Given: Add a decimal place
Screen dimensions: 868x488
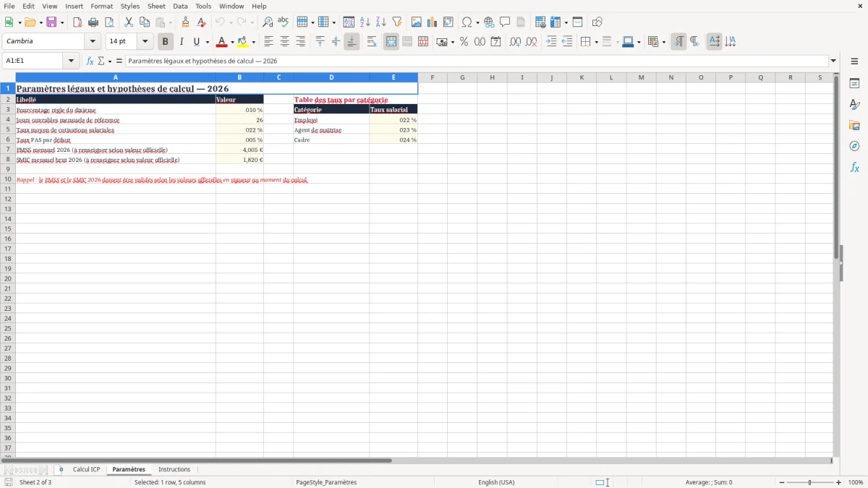Looking at the screenshot, I should click(x=515, y=42).
